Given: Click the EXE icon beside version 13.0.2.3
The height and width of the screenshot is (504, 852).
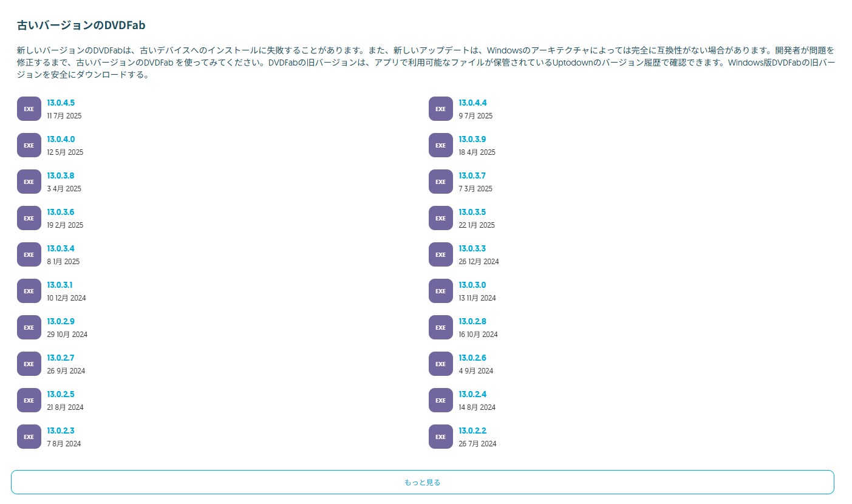Looking at the screenshot, I should (x=29, y=437).
